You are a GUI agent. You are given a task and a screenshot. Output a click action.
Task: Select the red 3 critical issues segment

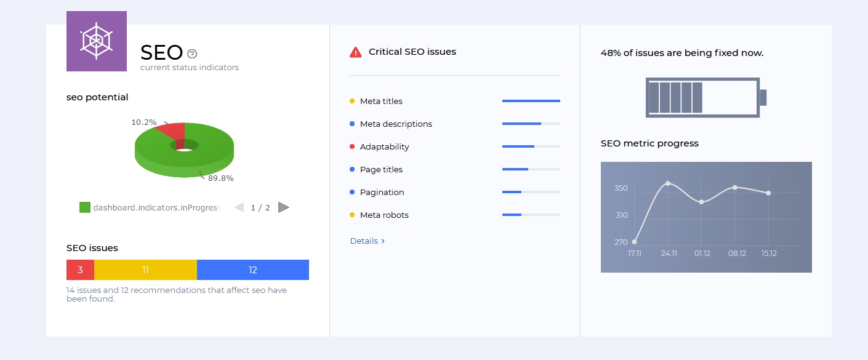pyautogui.click(x=80, y=270)
